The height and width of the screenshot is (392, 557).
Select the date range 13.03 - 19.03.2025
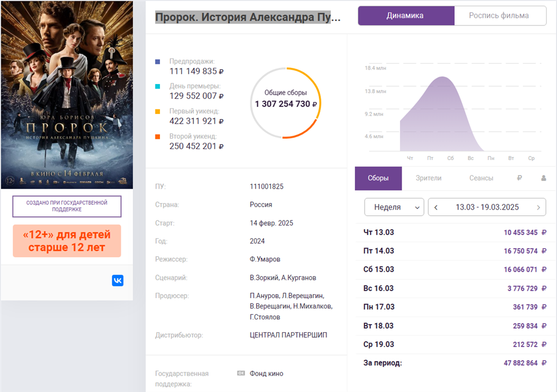tap(487, 207)
